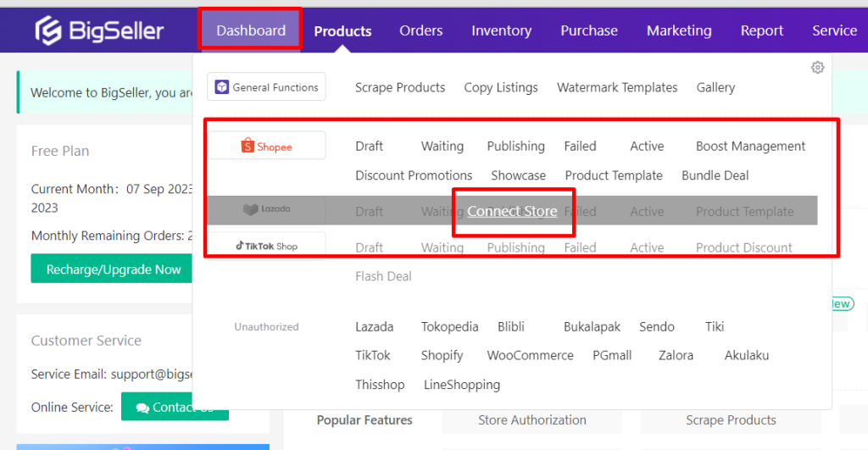
Task: Select Shopify under Unauthorized
Action: point(442,355)
